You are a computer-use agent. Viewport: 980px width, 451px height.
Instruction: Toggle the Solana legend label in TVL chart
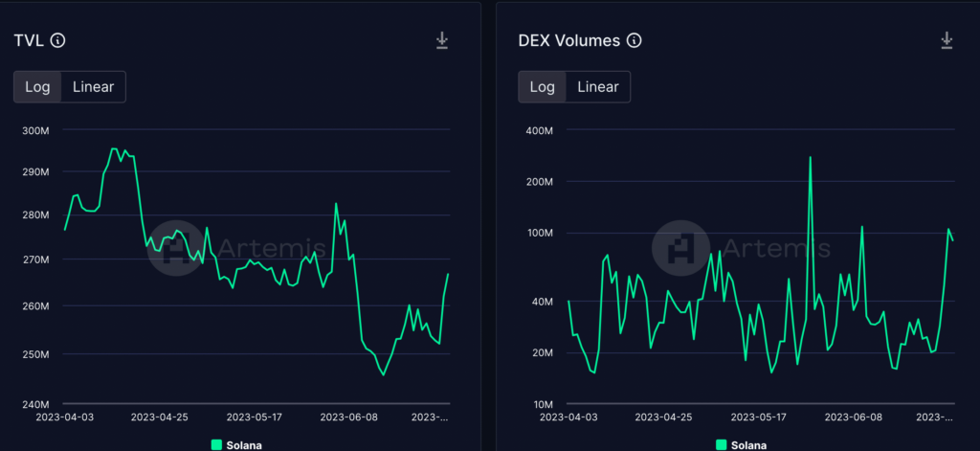pyautogui.click(x=244, y=444)
